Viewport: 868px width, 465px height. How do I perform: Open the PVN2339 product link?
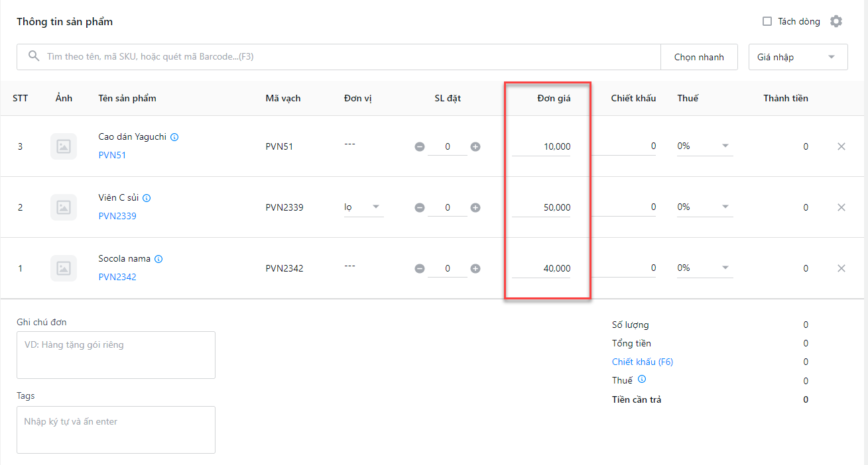coord(117,216)
